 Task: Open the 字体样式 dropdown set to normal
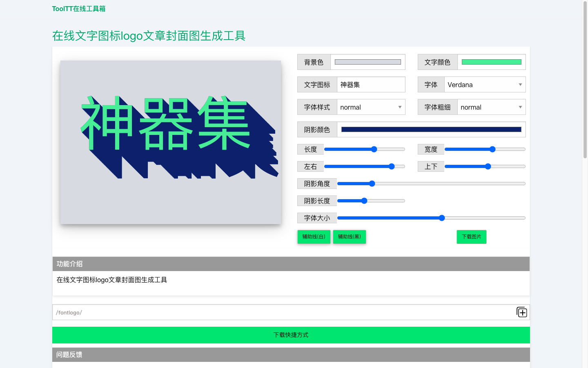pyautogui.click(x=371, y=107)
